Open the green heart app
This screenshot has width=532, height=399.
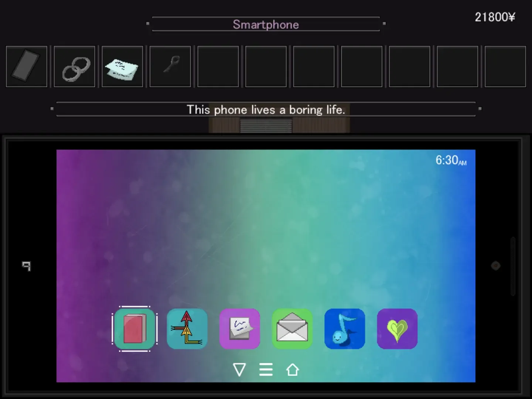point(397,329)
